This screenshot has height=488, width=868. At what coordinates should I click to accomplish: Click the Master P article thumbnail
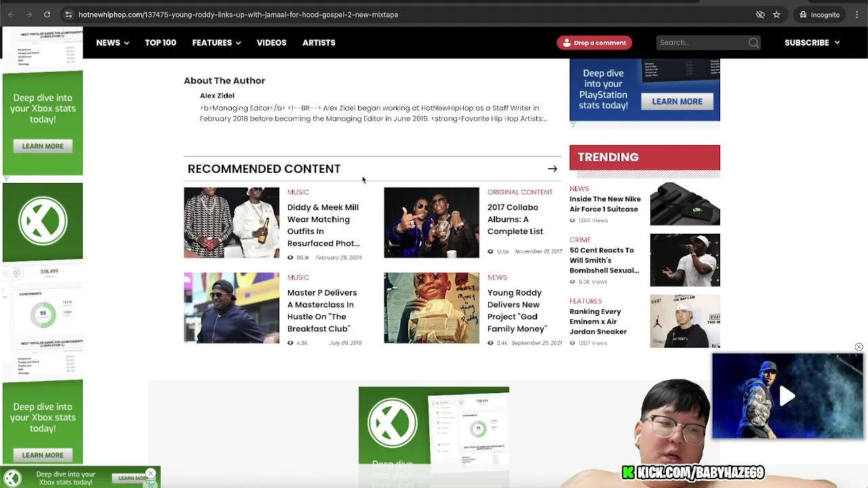click(231, 308)
